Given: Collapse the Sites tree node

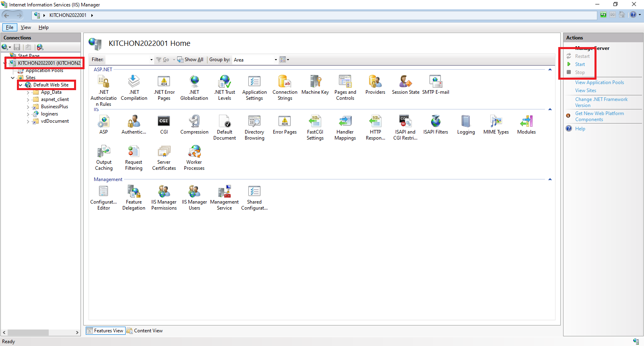Looking at the screenshot, I should click(13, 78).
